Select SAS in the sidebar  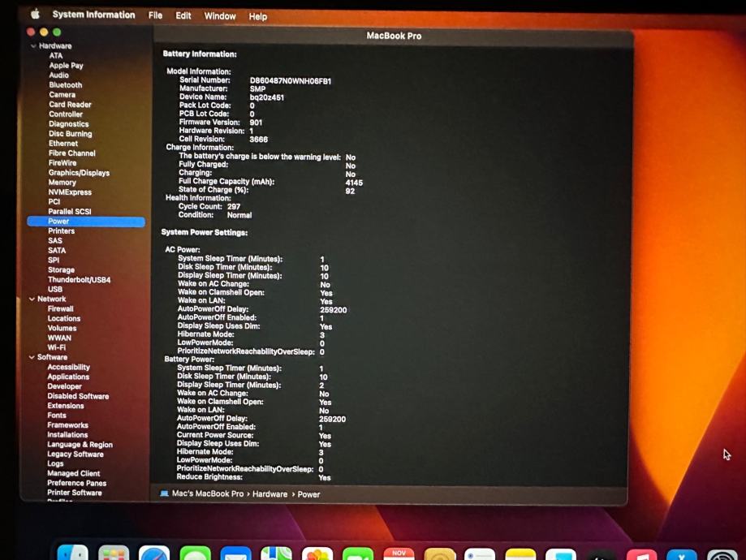pos(55,241)
